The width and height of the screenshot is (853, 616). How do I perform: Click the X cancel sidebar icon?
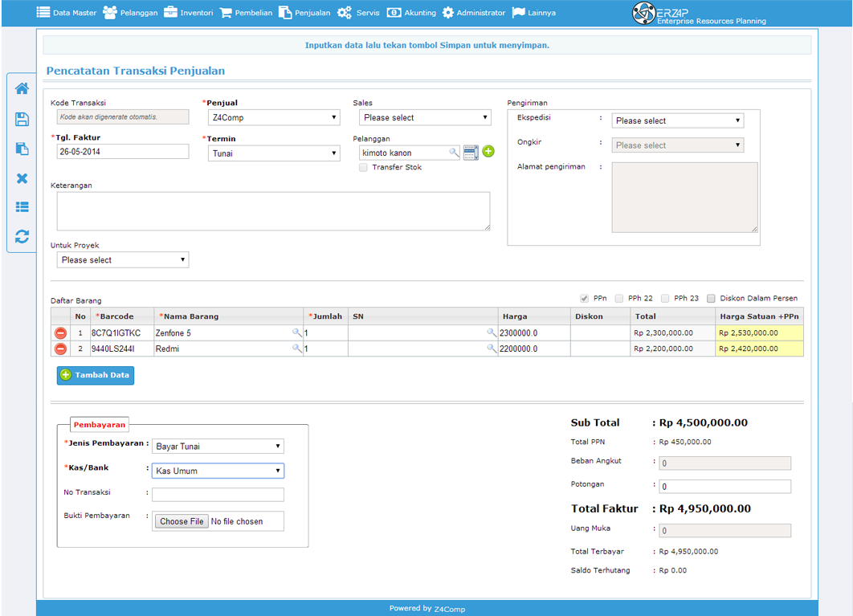click(22, 178)
